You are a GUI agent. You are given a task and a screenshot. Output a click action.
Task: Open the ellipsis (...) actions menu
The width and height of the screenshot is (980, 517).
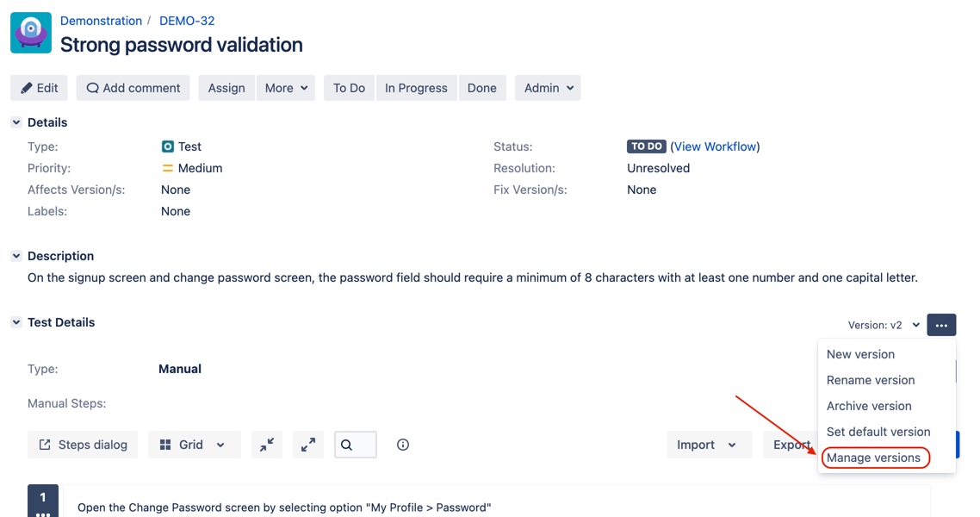(940, 325)
